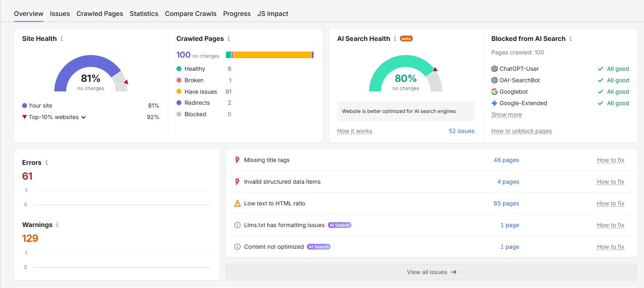Open 85 pages for Low text ratio

point(506,203)
